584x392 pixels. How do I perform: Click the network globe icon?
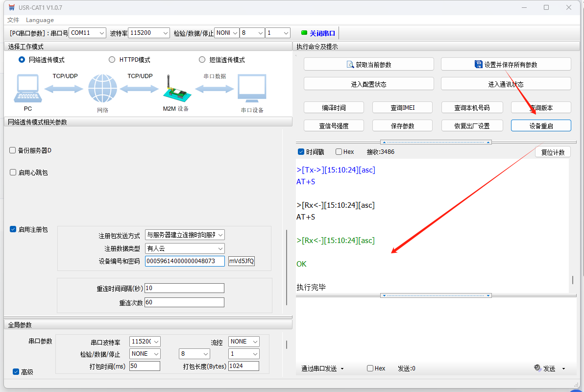[102, 89]
